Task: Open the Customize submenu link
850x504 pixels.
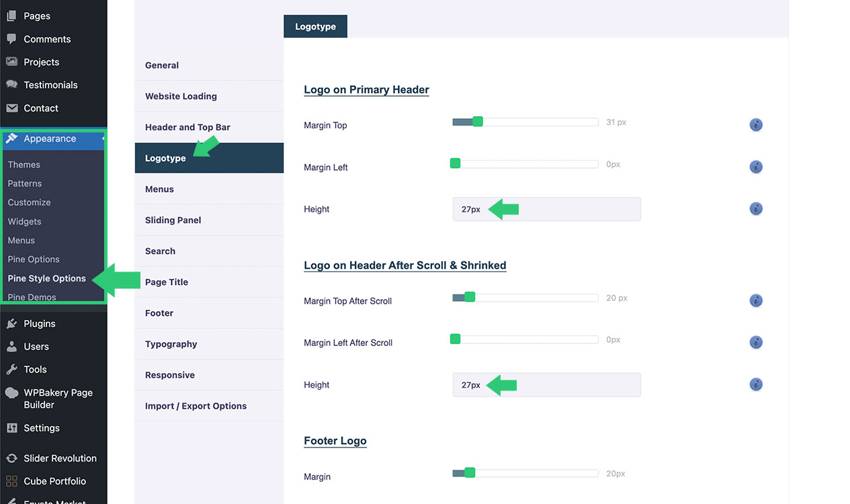Action: 29,202
